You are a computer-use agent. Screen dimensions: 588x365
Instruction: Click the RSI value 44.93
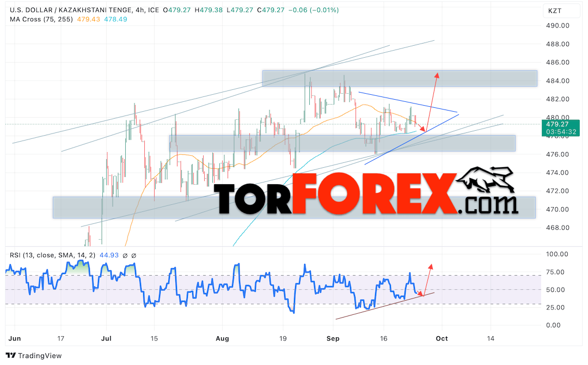(109, 255)
